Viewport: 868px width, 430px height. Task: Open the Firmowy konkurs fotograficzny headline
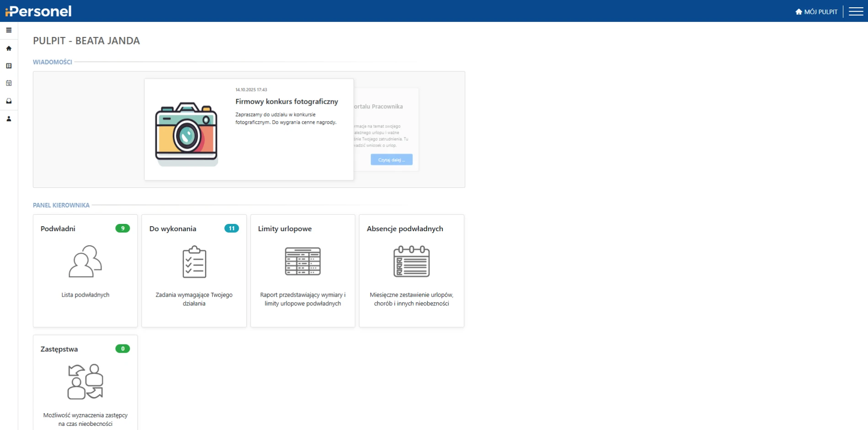point(287,101)
